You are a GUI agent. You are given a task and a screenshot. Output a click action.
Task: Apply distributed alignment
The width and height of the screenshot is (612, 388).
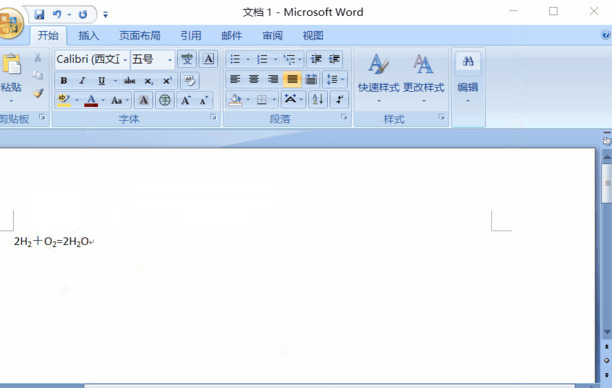pos(311,80)
